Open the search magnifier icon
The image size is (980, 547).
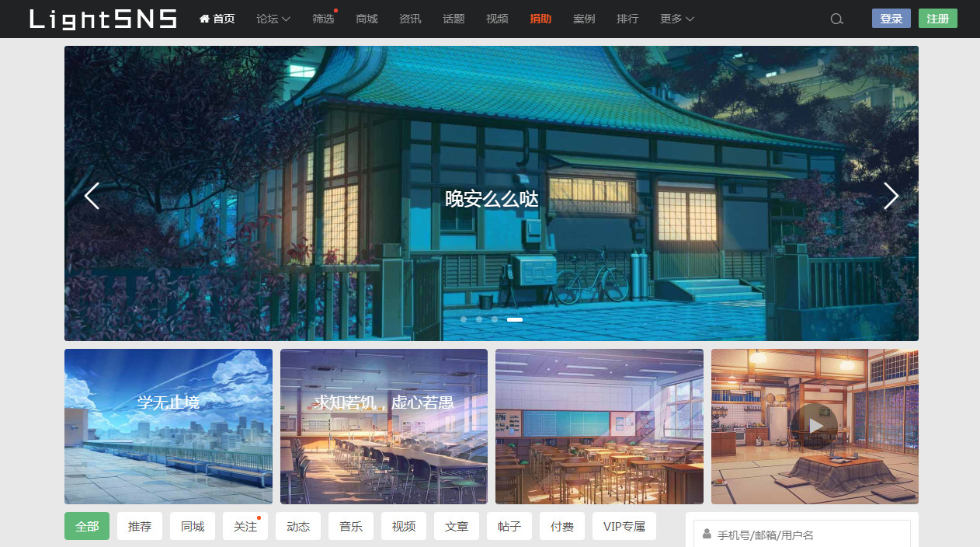836,19
